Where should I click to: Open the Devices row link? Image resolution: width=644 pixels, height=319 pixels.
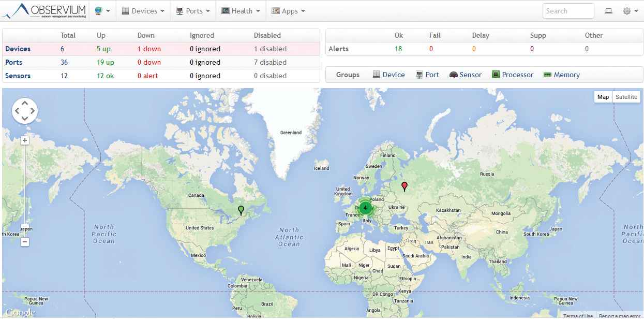tap(18, 49)
